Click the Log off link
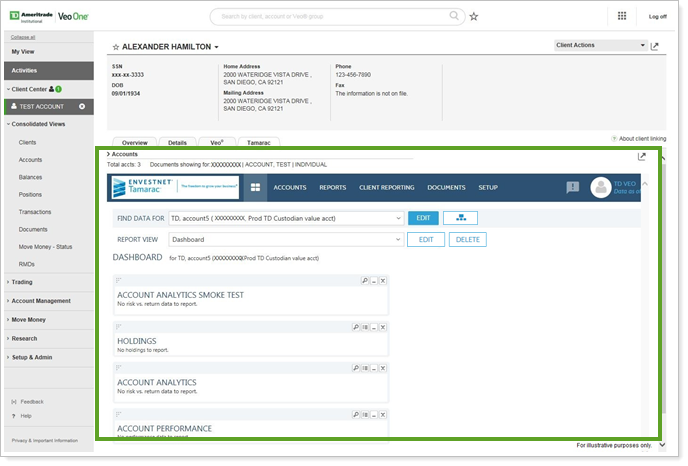Image resolution: width=688 pixels, height=466 pixels. coord(657,17)
